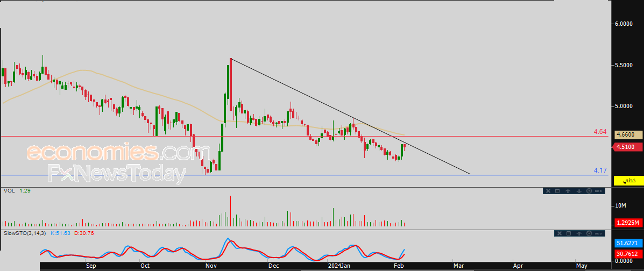The image size is (644, 271).
Task: Click the 2024Jan label on time axis
Action: click(x=339, y=266)
